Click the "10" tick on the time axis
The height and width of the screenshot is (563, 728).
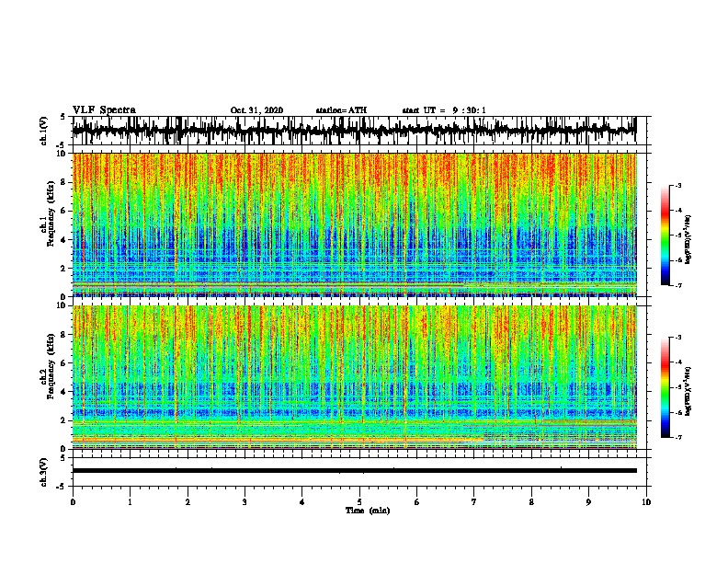pos(646,502)
